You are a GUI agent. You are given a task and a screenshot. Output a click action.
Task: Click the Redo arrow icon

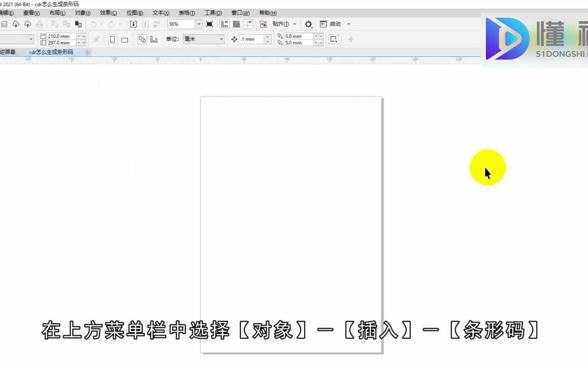111,24
